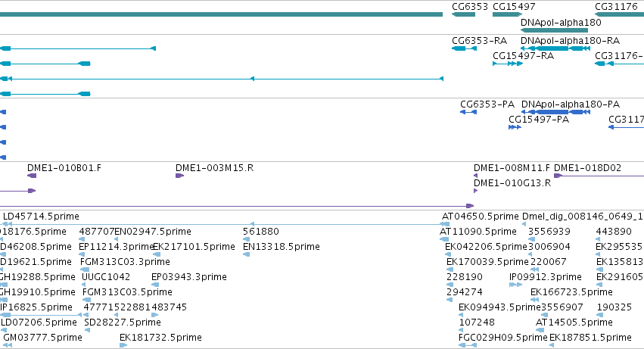Image resolution: width=644 pixels, height=349 pixels.
Task: Select EST EK170039.5prime
Action: point(487,262)
